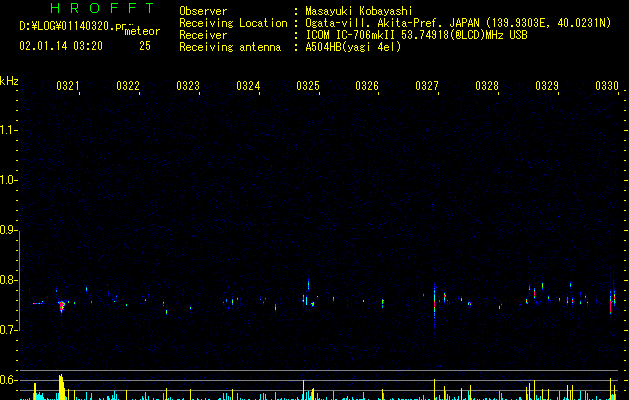Viewport: 629px width, 400px height.
Task: Click the Receiver label
Action: pyautogui.click(x=203, y=35)
